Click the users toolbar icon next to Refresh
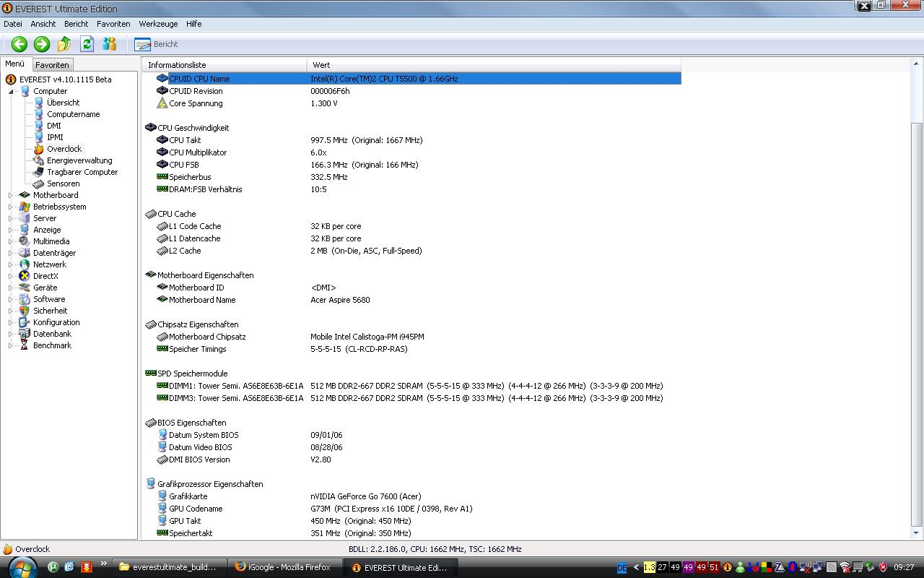This screenshot has height=578, width=924. point(109,44)
